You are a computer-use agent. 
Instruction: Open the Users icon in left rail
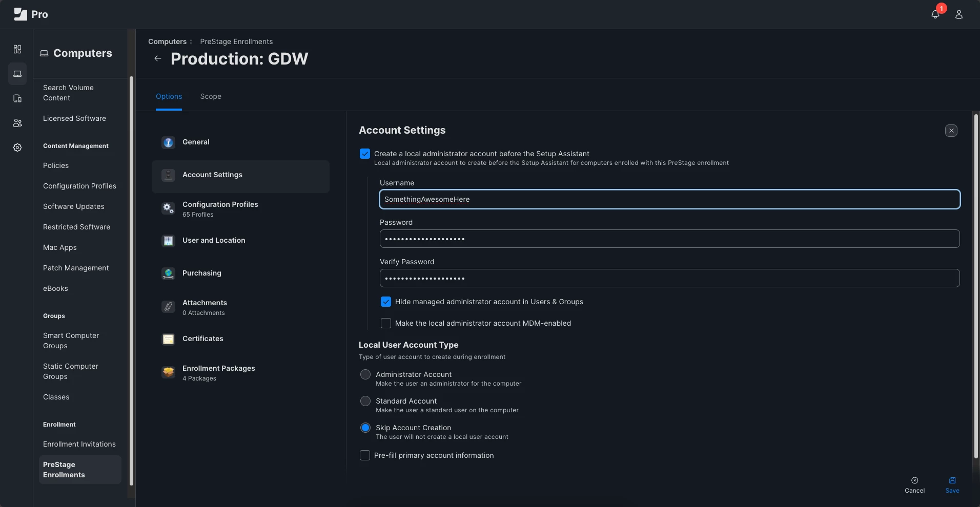17,123
